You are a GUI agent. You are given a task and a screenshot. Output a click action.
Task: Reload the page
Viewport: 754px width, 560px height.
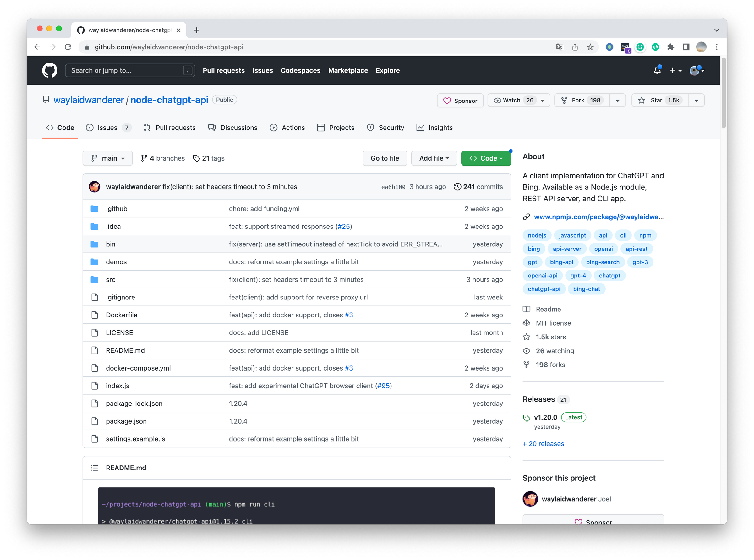coord(68,47)
